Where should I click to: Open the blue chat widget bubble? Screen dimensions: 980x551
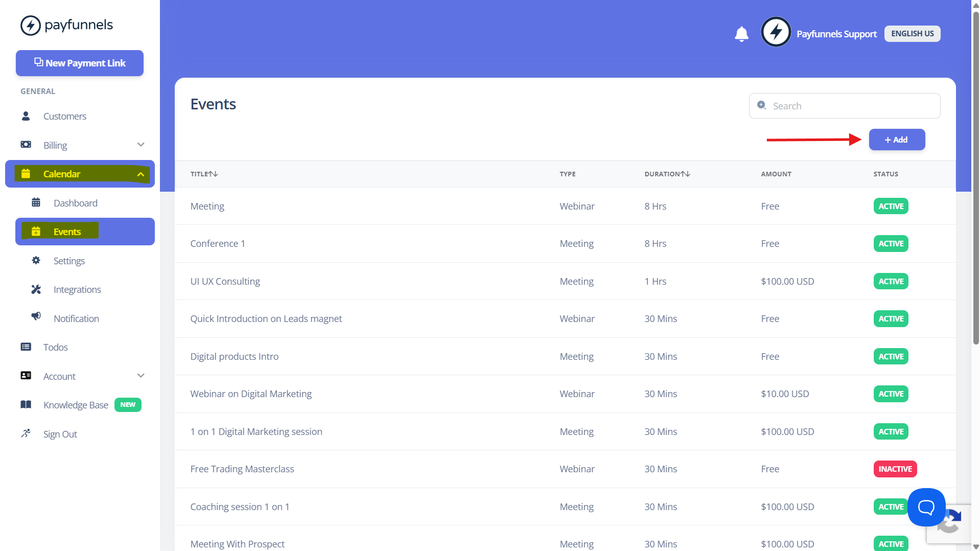(926, 507)
